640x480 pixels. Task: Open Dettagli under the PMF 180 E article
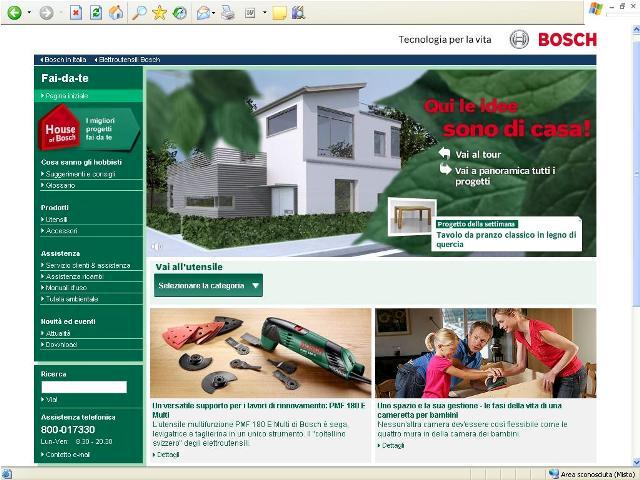(166, 455)
